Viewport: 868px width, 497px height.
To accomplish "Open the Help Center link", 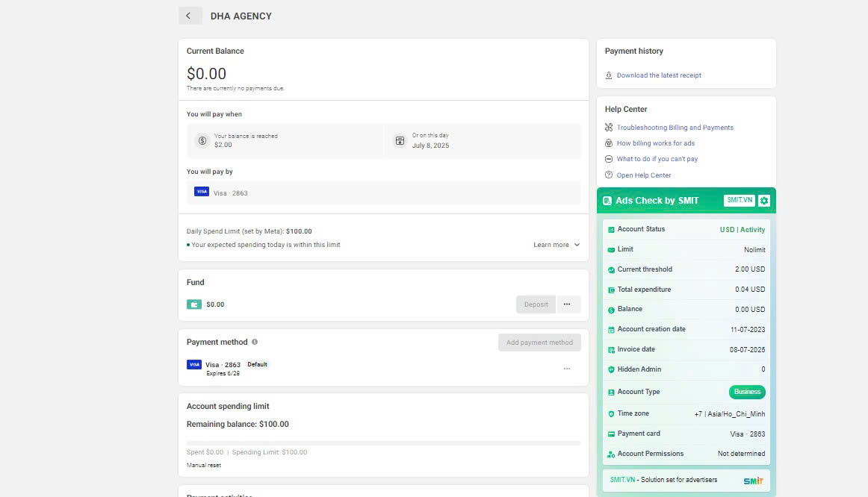I will [644, 175].
